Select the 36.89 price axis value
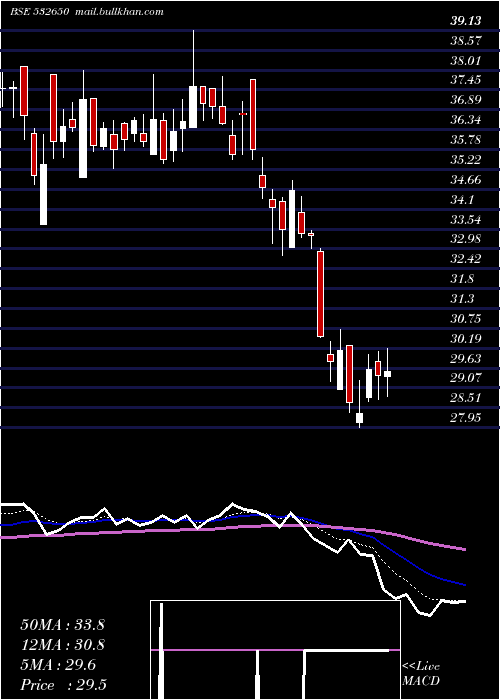 (x=466, y=100)
